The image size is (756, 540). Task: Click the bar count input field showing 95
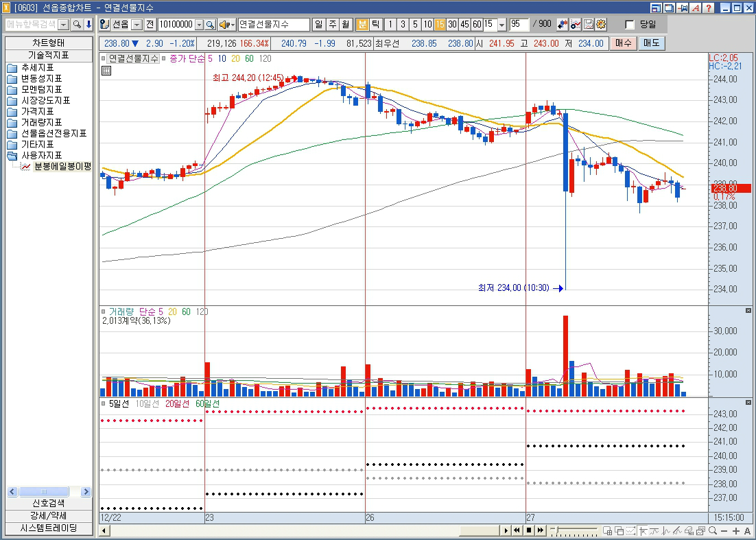coord(519,25)
